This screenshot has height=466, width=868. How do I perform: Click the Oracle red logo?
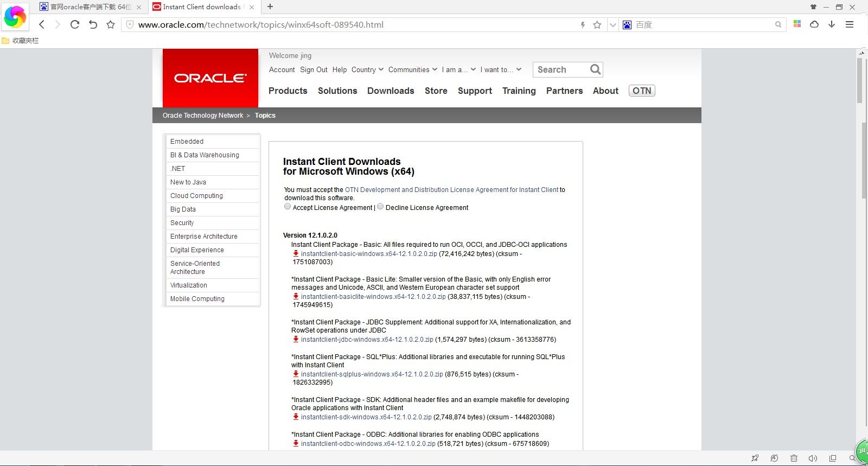210,78
